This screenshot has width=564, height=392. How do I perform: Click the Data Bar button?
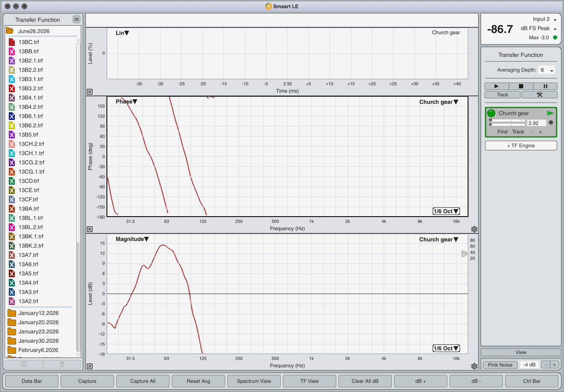[32, 381]
